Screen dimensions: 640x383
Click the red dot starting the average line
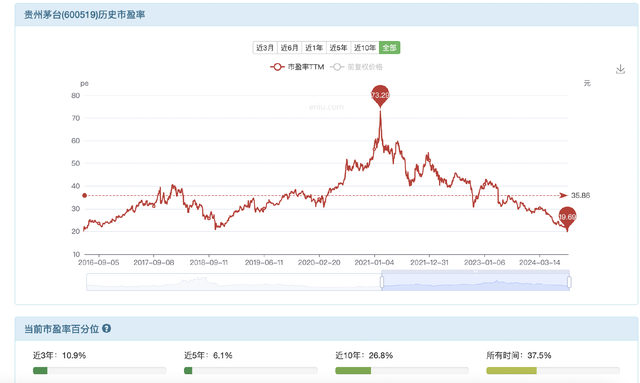[84, 196]
